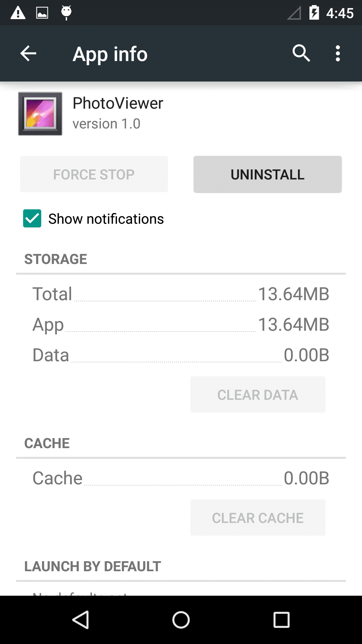Tap the 4:45 clock in status bar

click(340, 13)
